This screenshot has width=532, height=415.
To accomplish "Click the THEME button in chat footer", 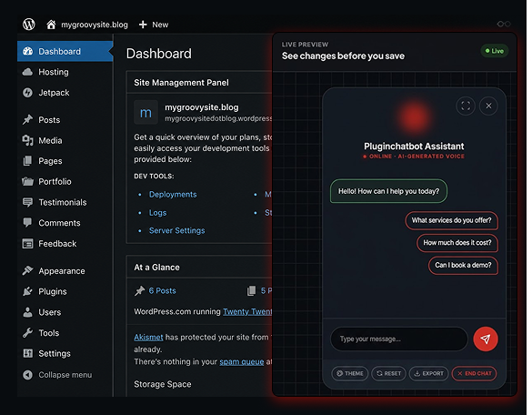I will pos(350,373).
